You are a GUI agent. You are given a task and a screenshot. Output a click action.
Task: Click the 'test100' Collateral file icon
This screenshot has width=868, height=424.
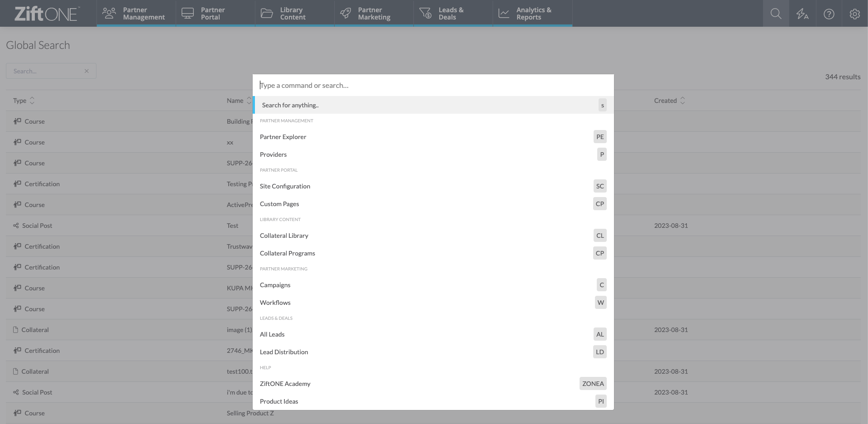(x=16, y=371)
